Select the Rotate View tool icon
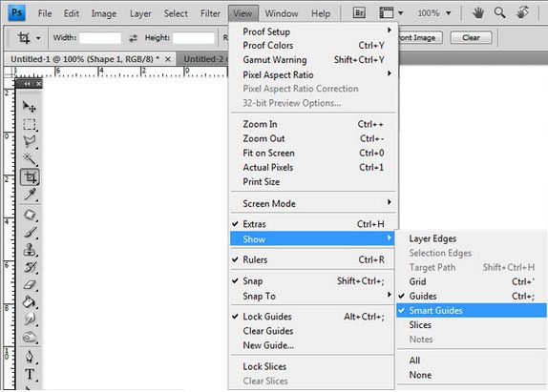This screenshot has width=548, height=392. [522, 13]
